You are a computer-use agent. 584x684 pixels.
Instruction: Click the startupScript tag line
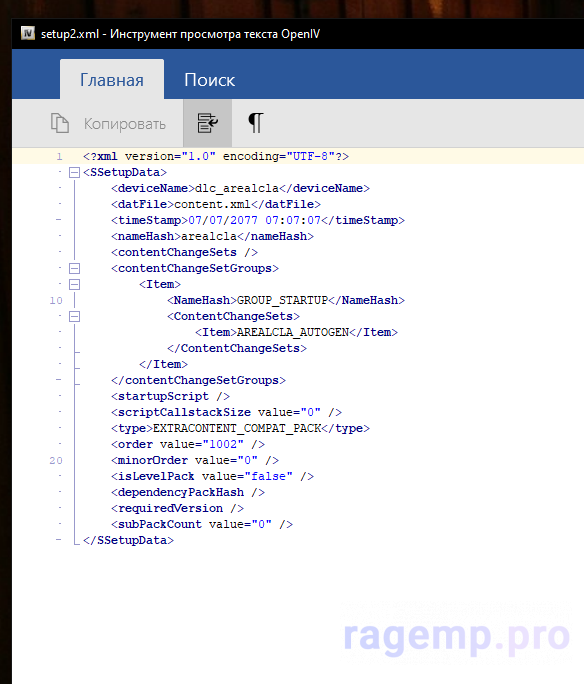171,397
